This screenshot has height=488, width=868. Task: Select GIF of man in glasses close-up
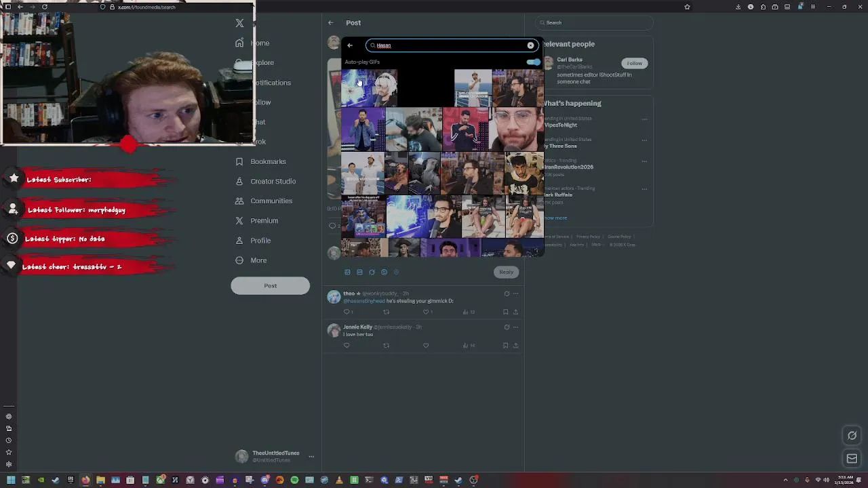point(516,129)
